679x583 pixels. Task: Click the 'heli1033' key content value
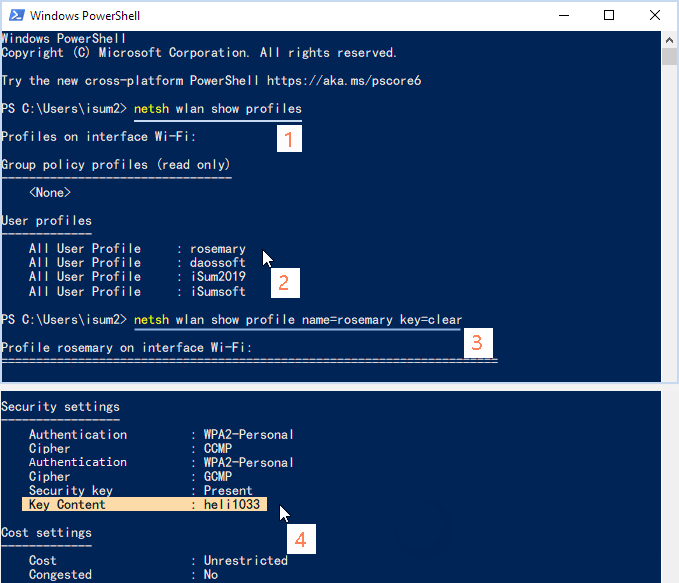[232, 504]
